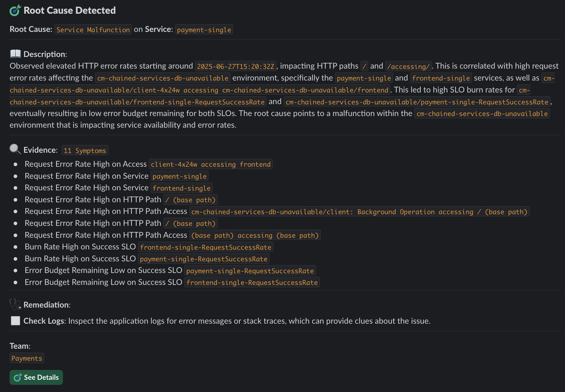Screen dimensions: 565x392
Task: Click the 2025-06-27T15:20:32Z timestamp tag
Action: 235,66
